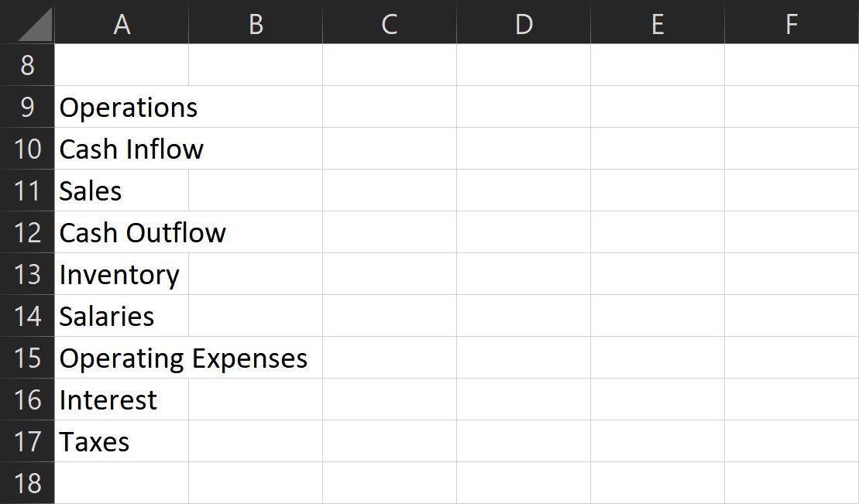Select column header A
The width and height of the screenshot is (859, 504).
[122, 23]
